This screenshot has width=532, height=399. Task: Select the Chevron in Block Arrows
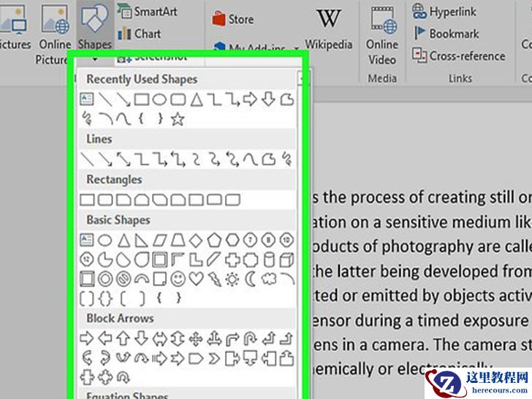pos(214,358)
